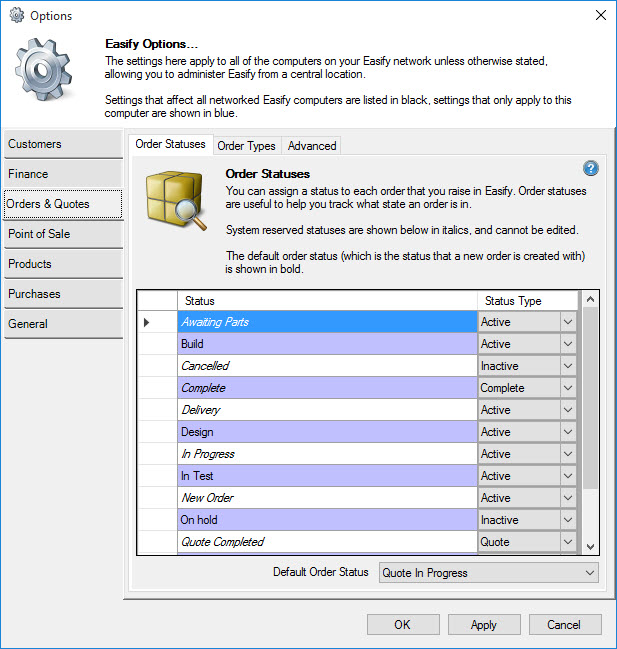
Task: Cancel the Options dialog
Action: tap(563, 625)
